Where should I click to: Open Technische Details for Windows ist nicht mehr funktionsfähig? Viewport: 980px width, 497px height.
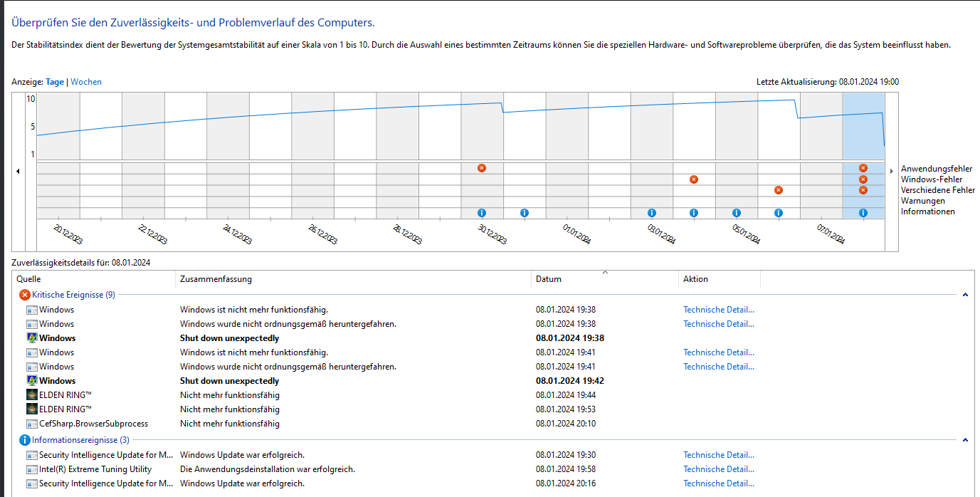click(x=718, y=309)
